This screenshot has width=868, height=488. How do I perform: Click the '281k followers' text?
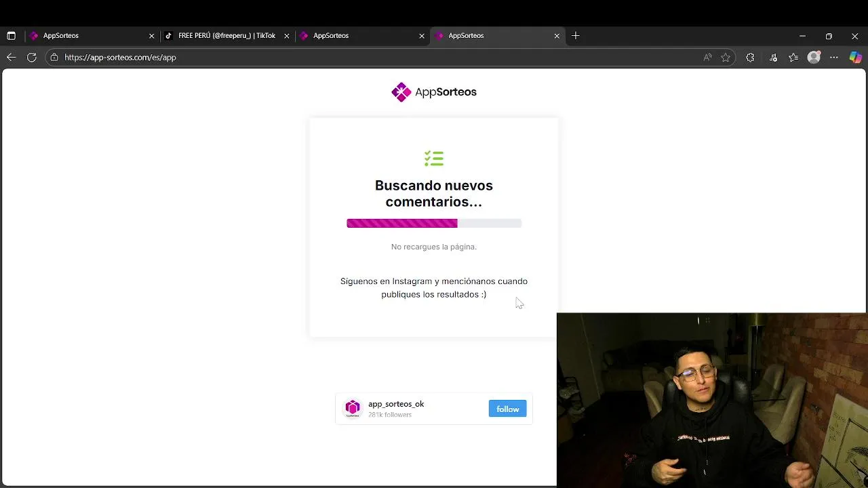[390, 415]
